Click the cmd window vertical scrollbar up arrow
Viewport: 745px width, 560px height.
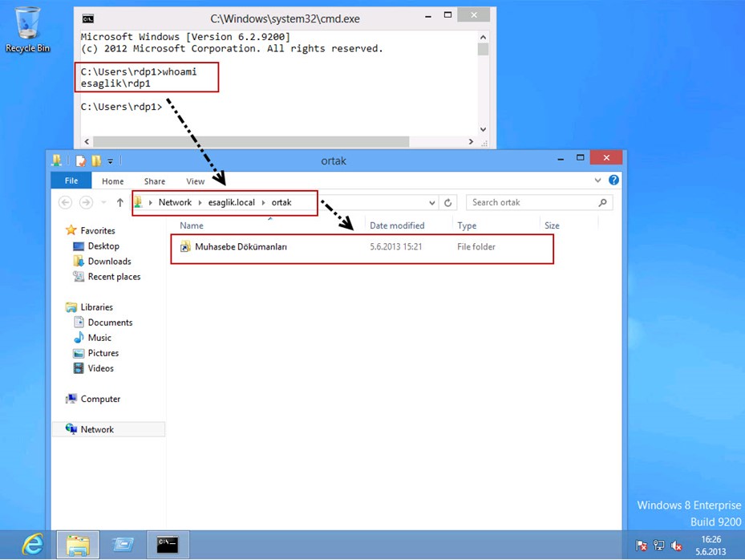point(483,37)
